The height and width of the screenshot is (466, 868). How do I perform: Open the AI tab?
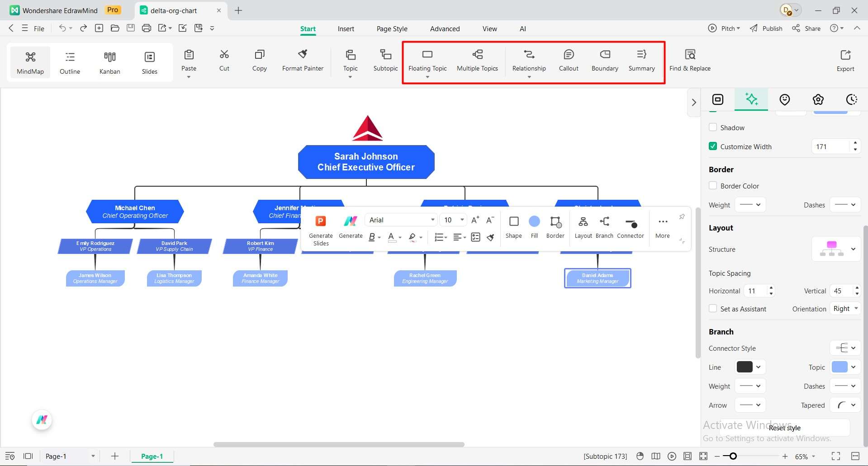point(522,28)
